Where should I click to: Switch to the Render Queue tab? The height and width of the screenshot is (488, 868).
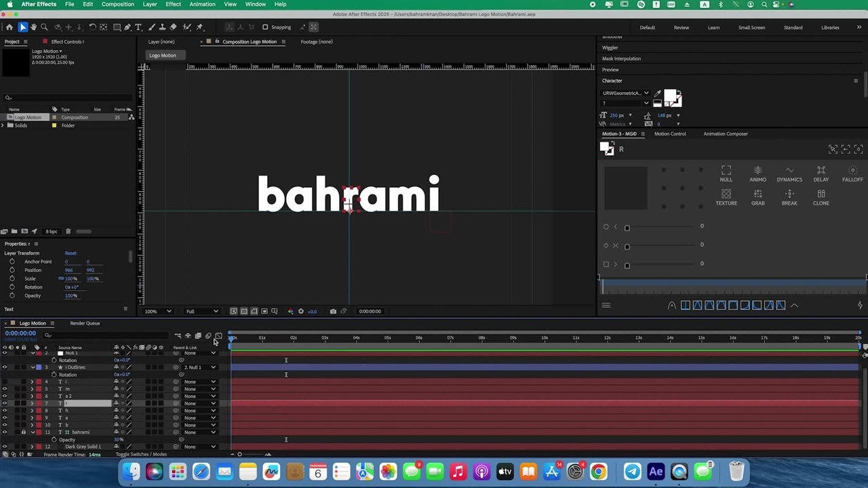coord(85,323)
